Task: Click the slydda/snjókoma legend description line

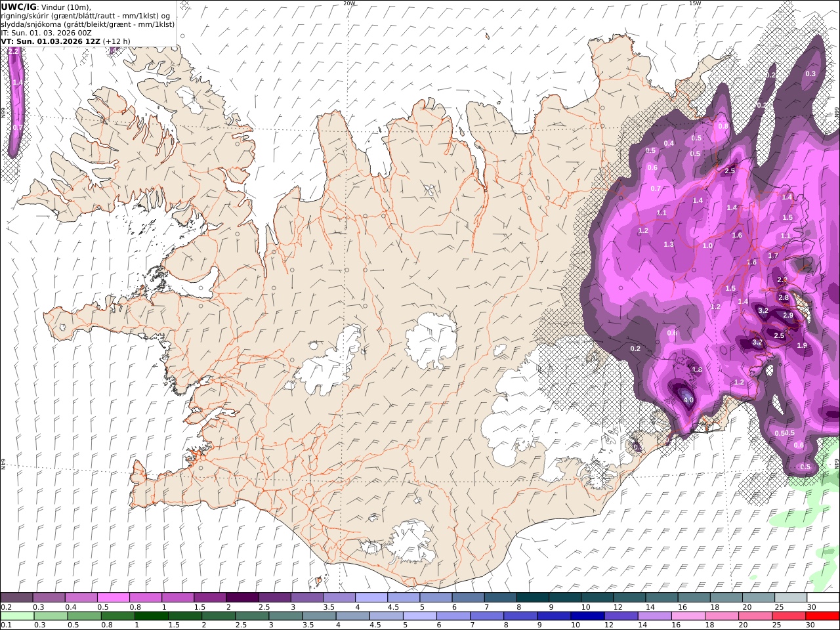Action: (88, 24)
